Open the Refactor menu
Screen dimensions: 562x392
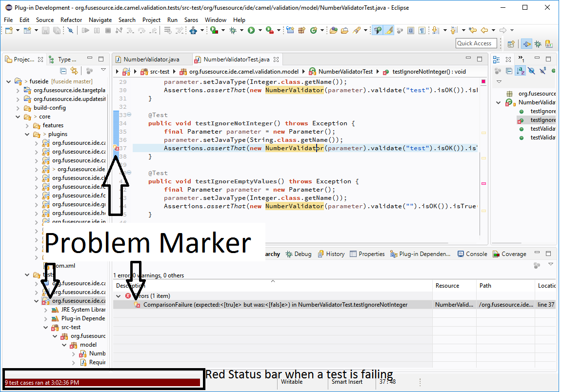pos(71,20)
